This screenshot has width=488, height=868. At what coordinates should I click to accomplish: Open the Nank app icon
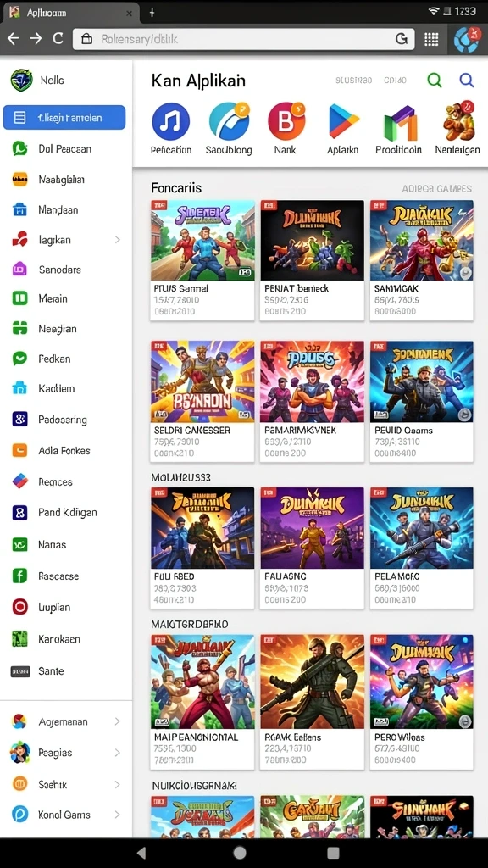[x=286, y=121]
